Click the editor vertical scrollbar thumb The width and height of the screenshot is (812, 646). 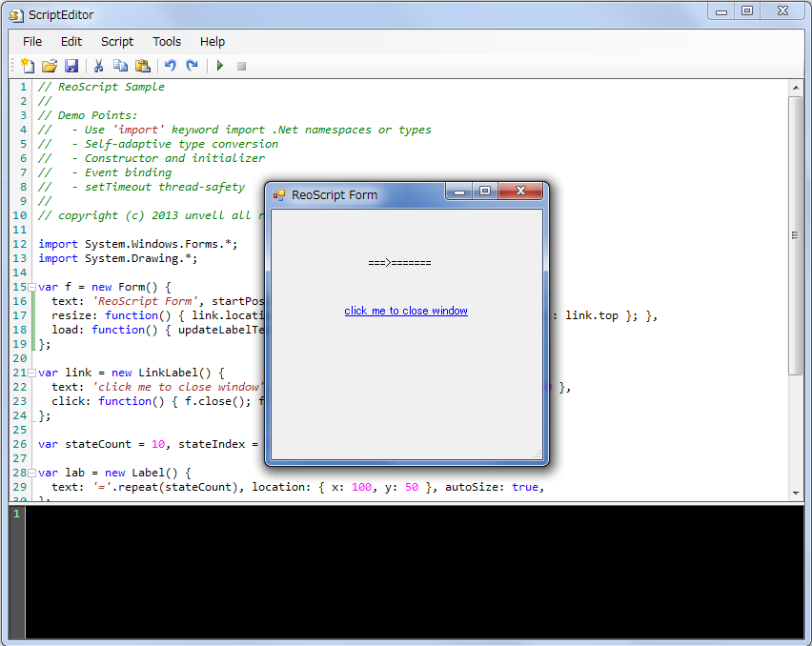796,235
